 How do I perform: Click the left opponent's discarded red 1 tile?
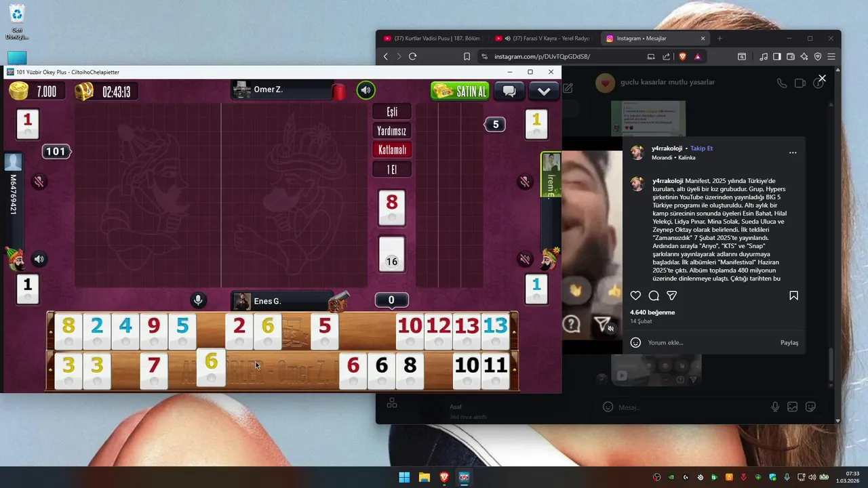point(28,123)
